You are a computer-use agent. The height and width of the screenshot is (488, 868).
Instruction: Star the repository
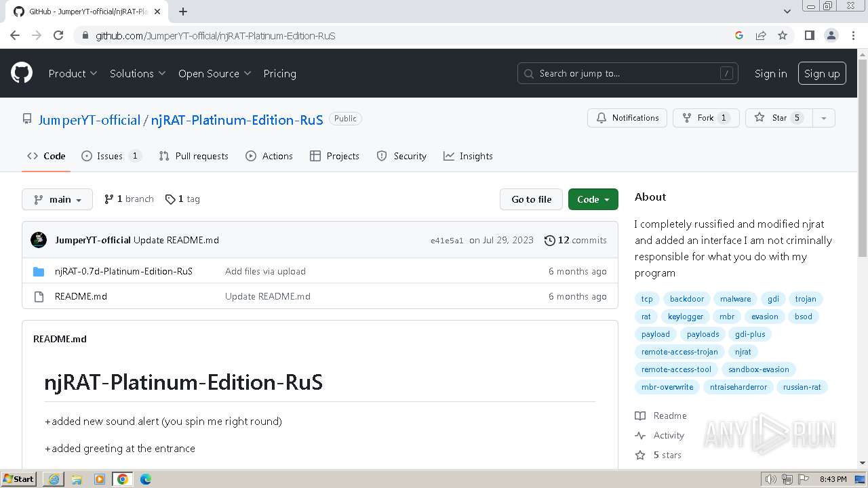[x=778, y=118]
